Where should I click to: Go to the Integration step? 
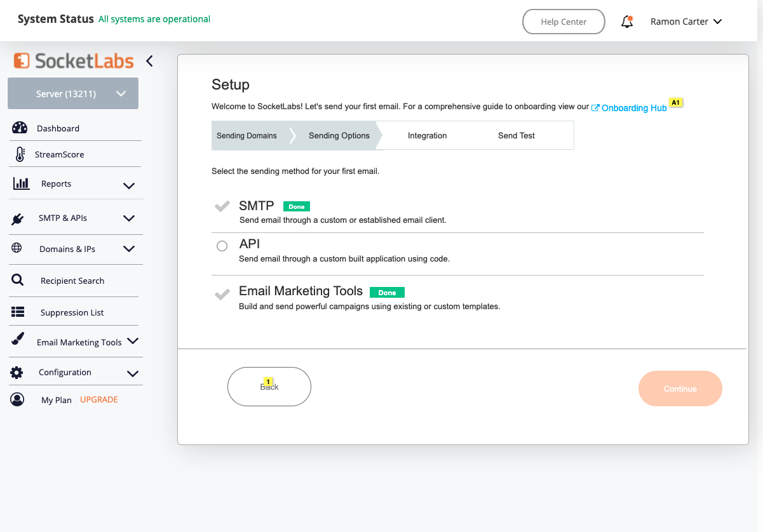[427, 135]
